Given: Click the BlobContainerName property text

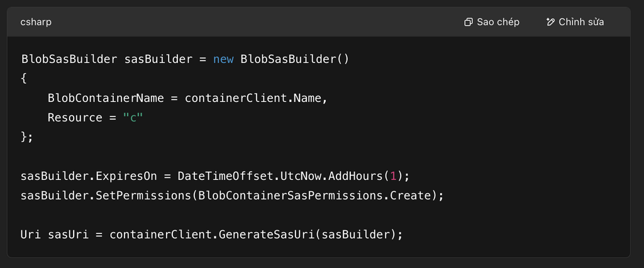Looking at the screenshot, I should click(x=106, y=98).
